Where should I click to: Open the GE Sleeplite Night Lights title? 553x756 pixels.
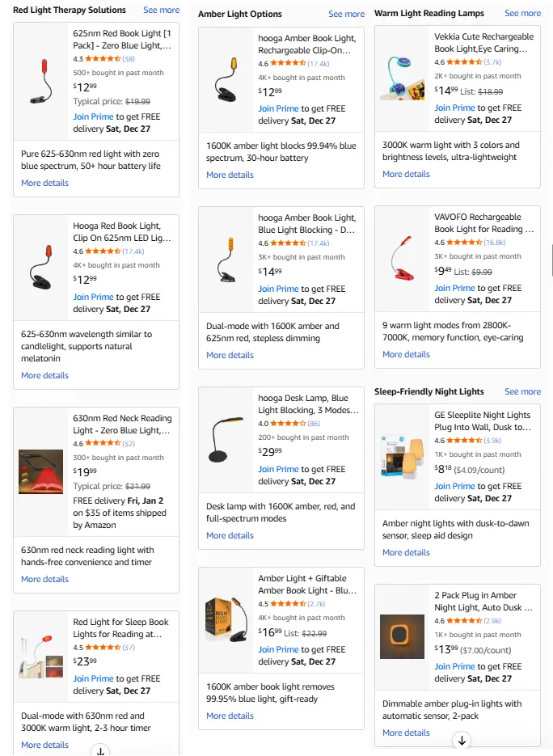coord(483,421)
